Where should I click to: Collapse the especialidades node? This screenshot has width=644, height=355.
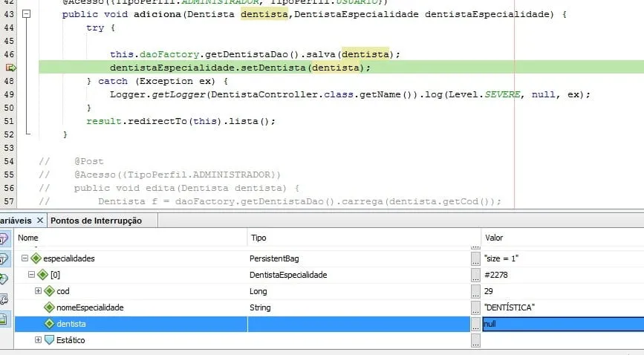pyautogui.click(x=25, y=258)
